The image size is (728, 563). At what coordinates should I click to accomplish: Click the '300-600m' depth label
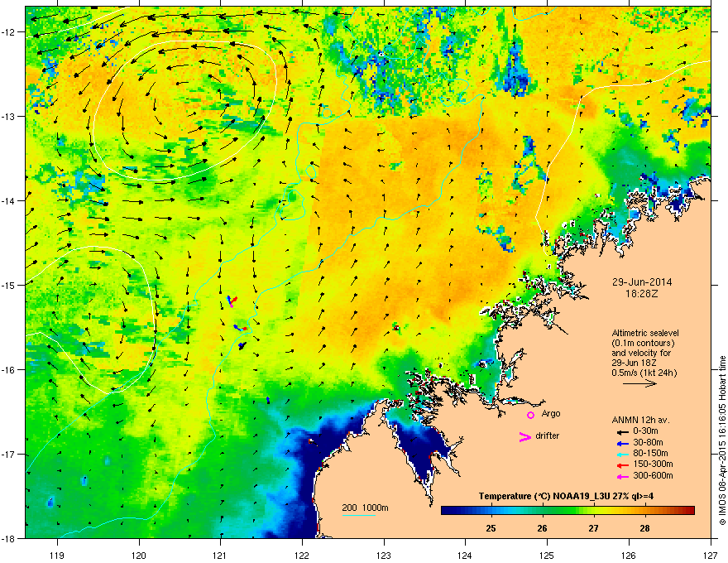(653, 476)
